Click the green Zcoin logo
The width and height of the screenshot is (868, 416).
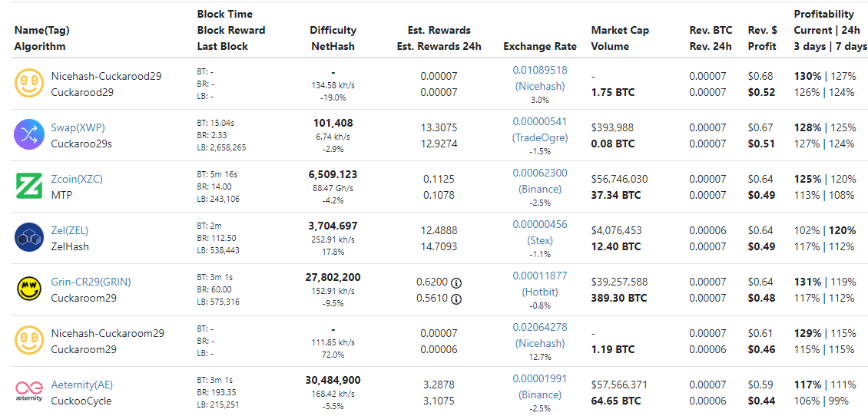click(28, 187)
